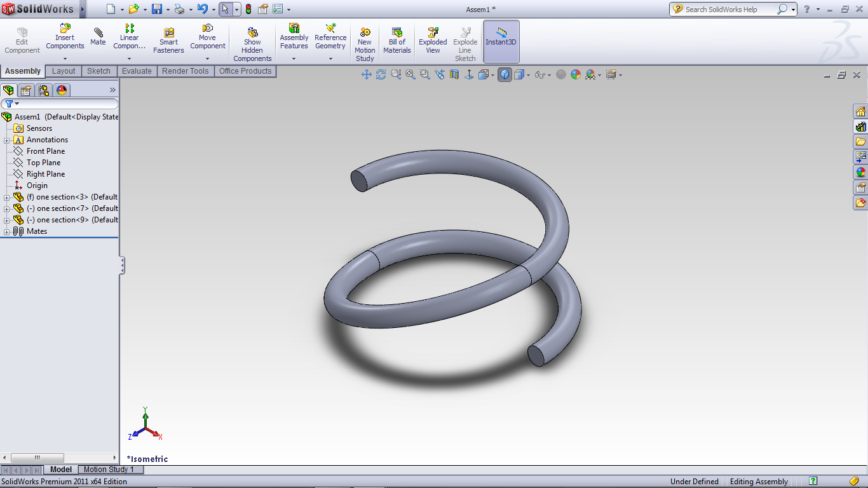Switch to the Layout tab
Screen dimensions: 868x488
click(64, 71)
